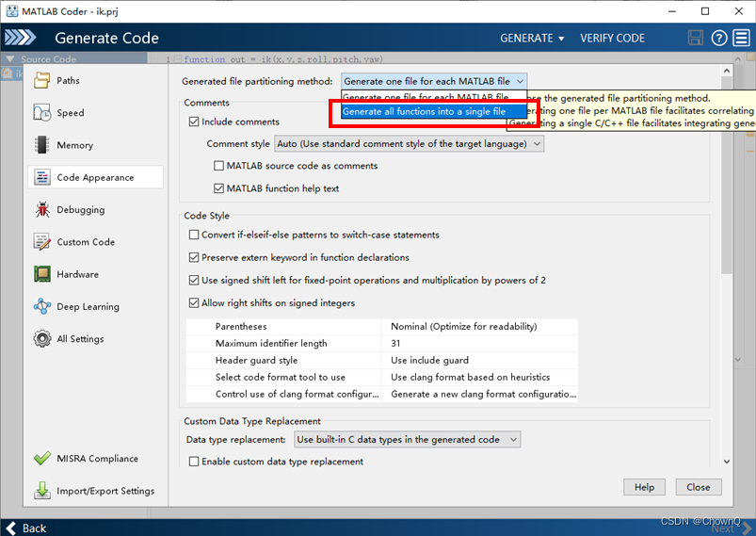Viewport: 756px width, 536px height.
Task: Open All Settings label
Action: [80, 339]
